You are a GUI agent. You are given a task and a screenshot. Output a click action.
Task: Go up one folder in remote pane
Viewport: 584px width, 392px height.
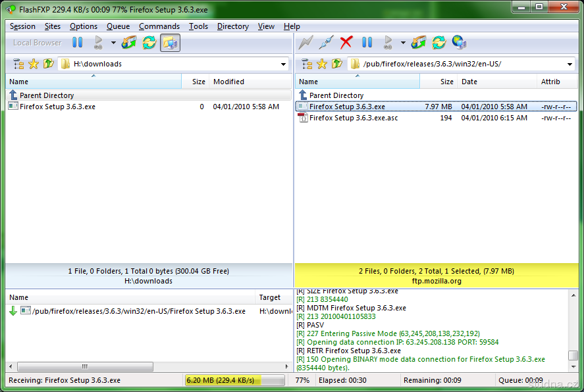coord(337,64)
